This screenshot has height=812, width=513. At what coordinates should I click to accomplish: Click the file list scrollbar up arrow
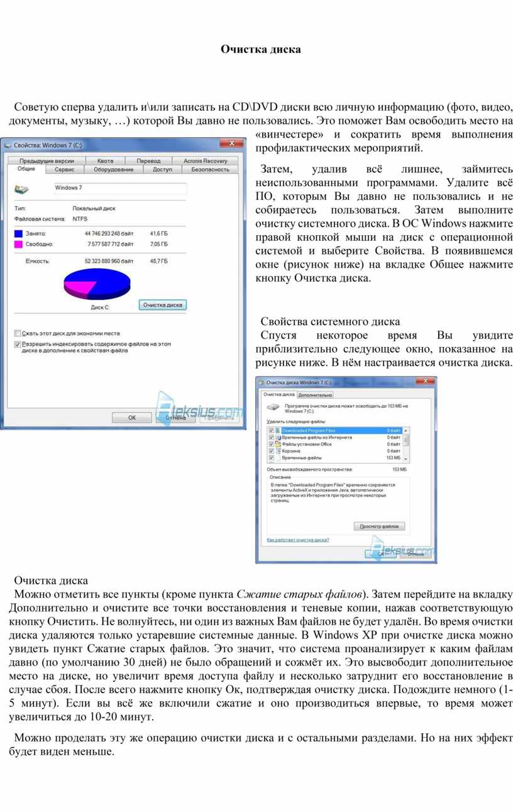405,431
